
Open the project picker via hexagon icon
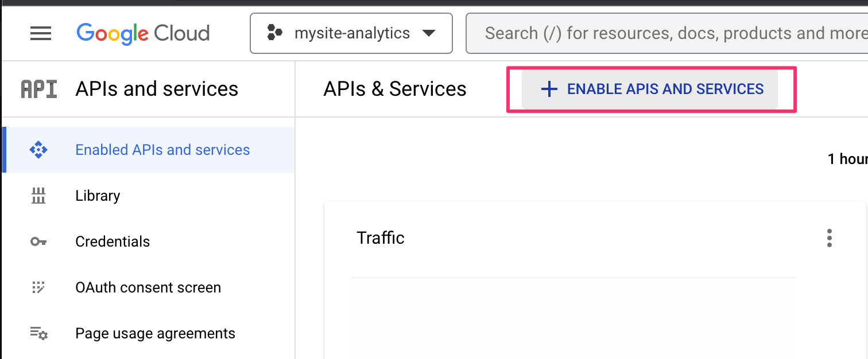[x=275, y=34]
